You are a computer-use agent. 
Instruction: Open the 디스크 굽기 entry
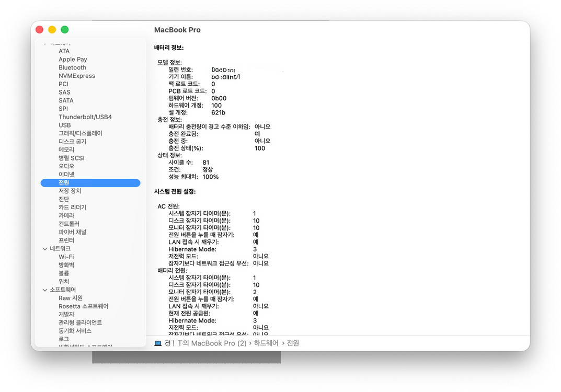click(72, 141)
